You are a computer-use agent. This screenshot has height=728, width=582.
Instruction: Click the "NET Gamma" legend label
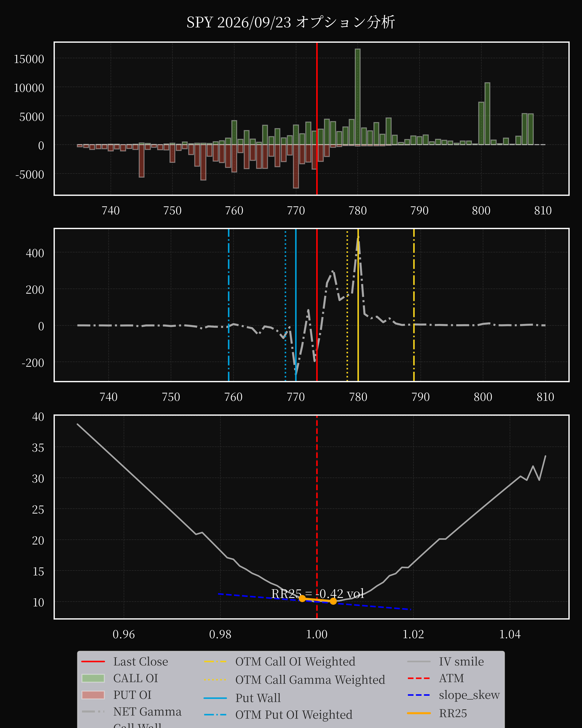pos(147,711)
